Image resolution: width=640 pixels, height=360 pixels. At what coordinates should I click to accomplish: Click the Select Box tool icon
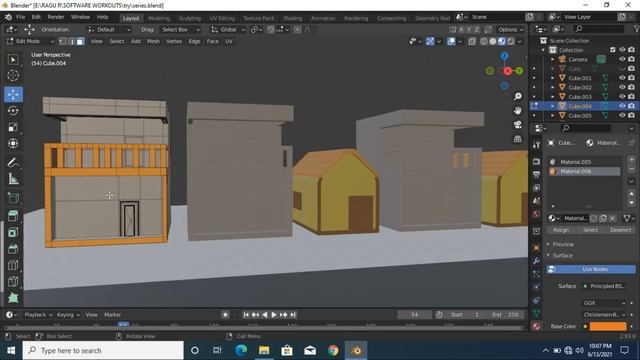pos(13,60)
